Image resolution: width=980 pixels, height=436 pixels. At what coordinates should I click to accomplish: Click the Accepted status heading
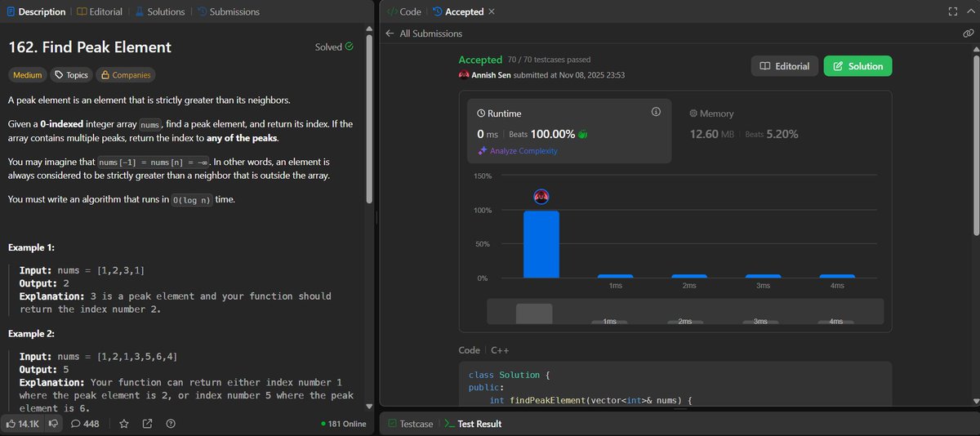click(480, 60)
